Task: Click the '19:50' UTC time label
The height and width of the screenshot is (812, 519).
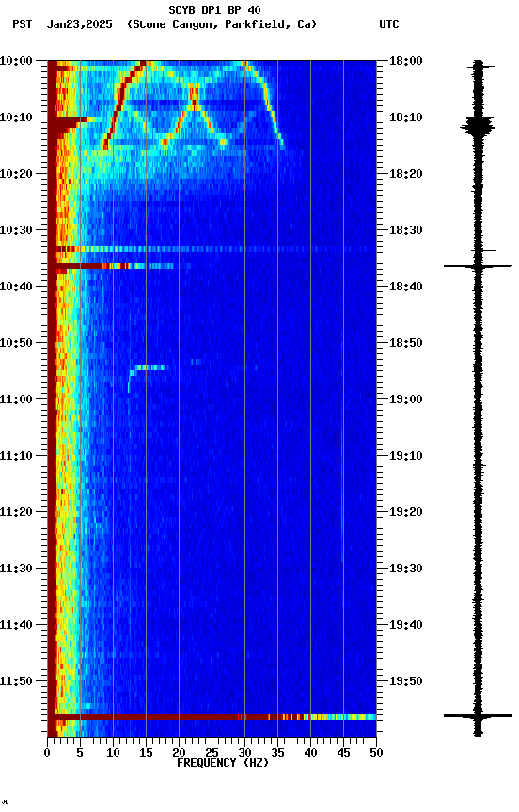Action: point(405,681)
